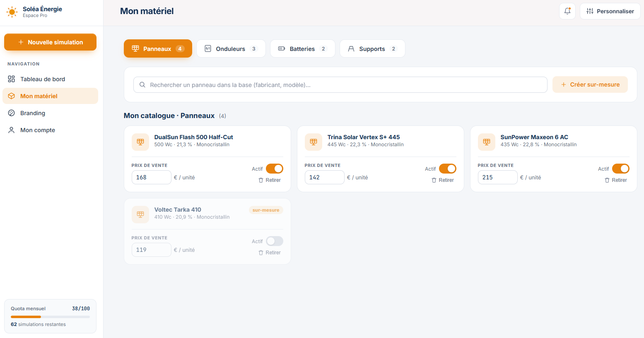Switch to the Panneaux tab
The height and width of the screenshot is (338, 644).
(158, 48)
